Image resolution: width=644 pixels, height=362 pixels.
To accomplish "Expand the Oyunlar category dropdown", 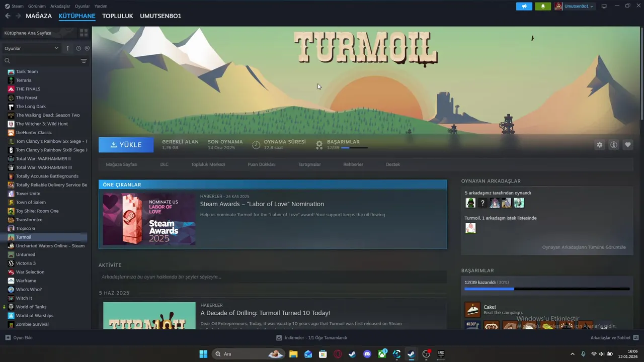I will 31,48.
